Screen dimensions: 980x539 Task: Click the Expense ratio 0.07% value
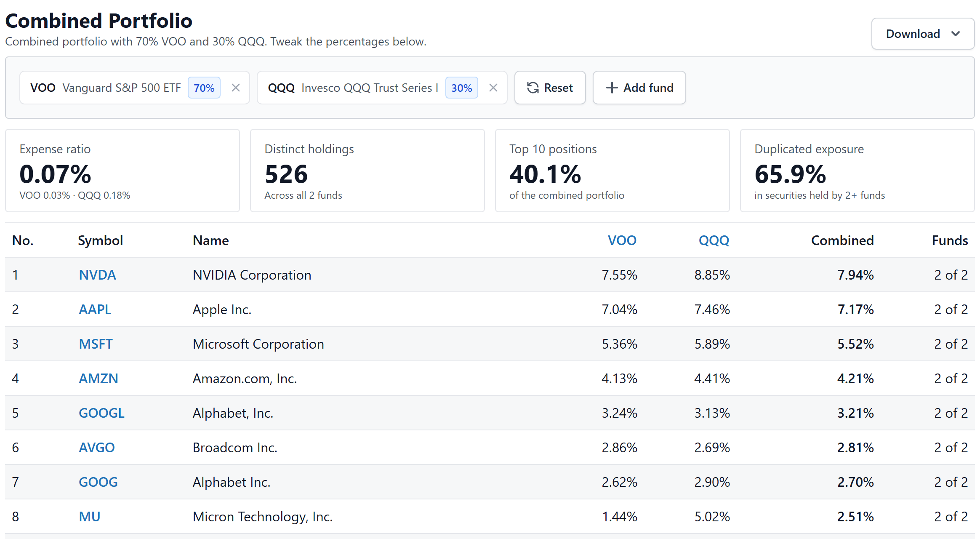pyautogui.click(x=55, y=174)
